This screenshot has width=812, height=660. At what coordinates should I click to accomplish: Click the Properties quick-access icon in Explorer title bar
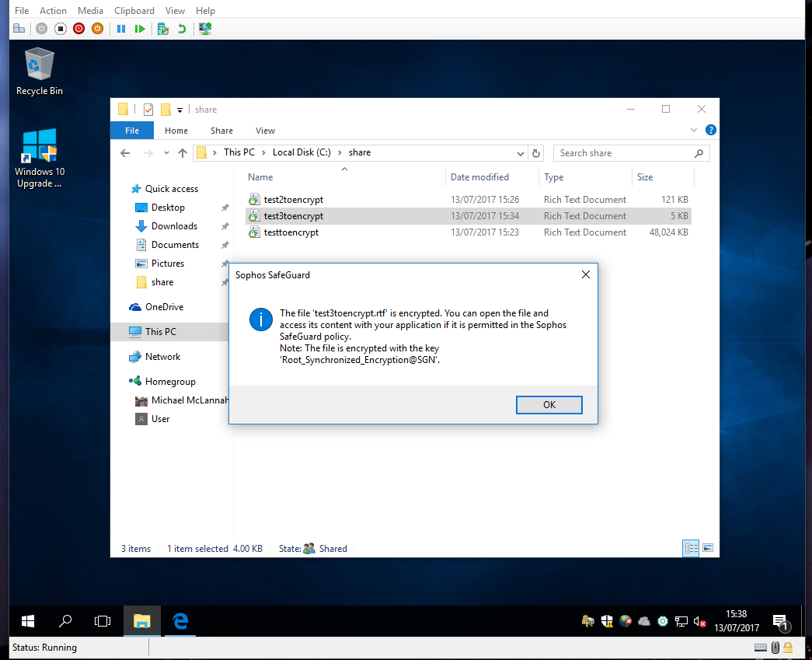148,110
